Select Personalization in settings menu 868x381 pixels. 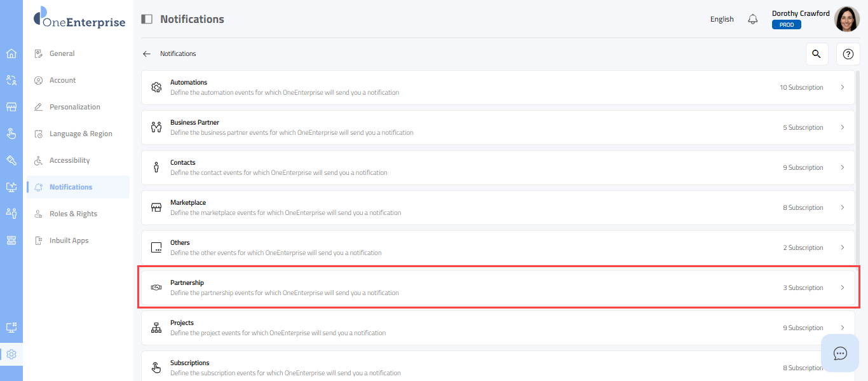pyautogui.click(x=74, y=107)
